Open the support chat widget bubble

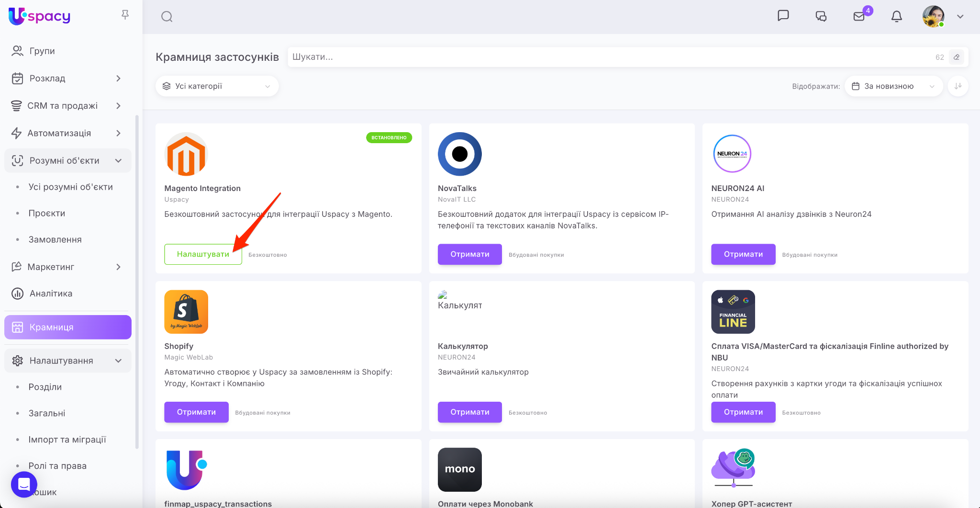(24, 484)
